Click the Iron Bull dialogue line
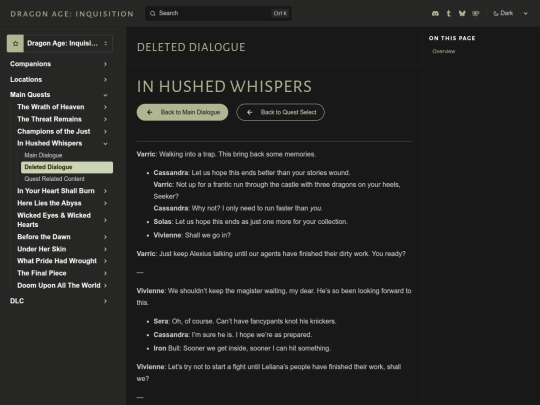Image resolution: width=540 pixels, height=405 pixels. (x=242, y=349)
